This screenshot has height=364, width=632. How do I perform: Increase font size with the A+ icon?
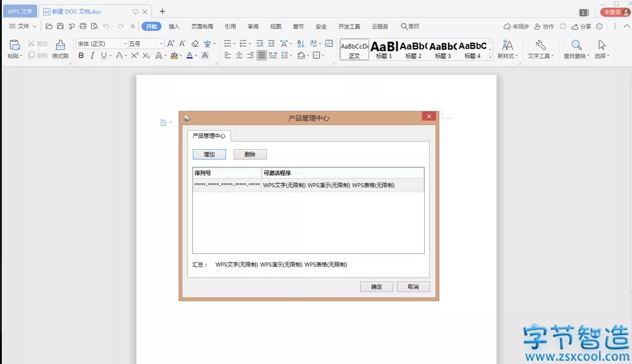point(171,44)
